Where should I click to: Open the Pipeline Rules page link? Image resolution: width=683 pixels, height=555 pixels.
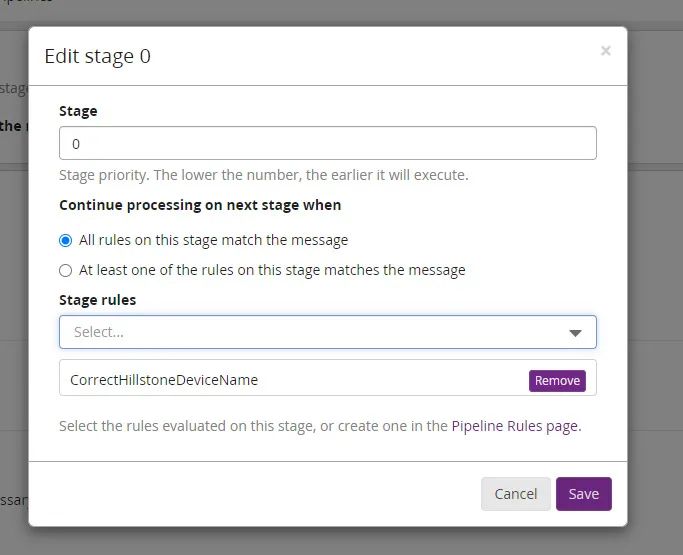pos(514,426)
